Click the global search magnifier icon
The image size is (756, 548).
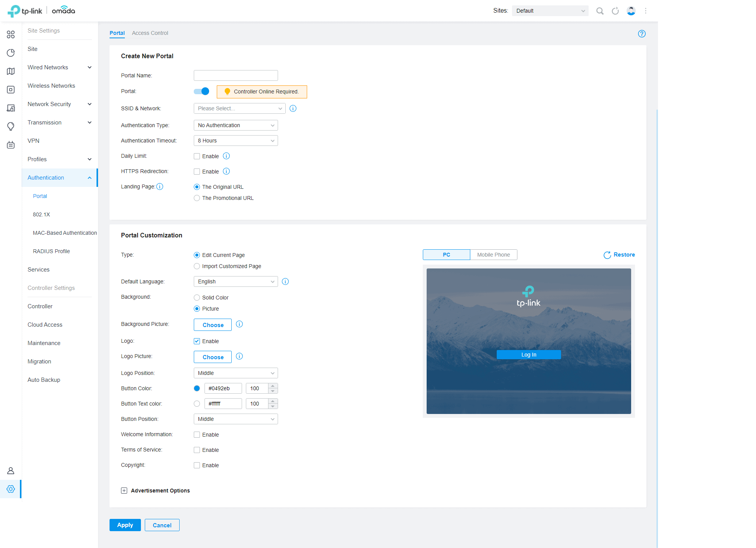coord(600,11)
